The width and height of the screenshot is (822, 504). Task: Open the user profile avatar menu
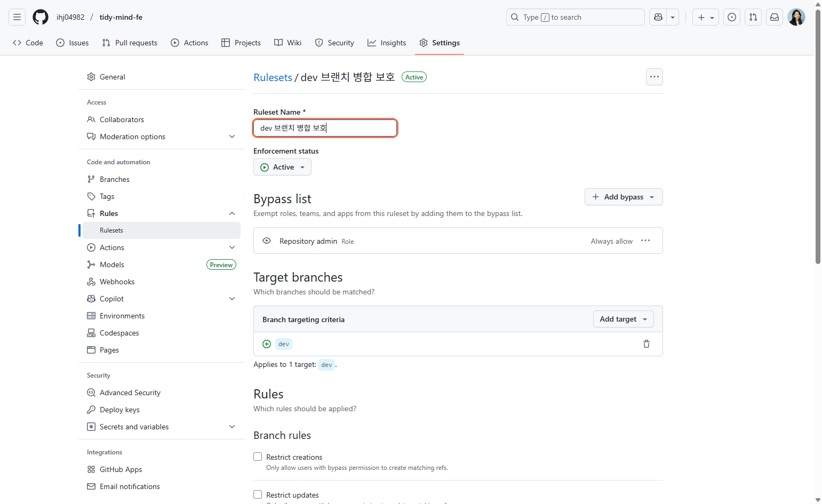pyautogui.click(x=796, y=17)
